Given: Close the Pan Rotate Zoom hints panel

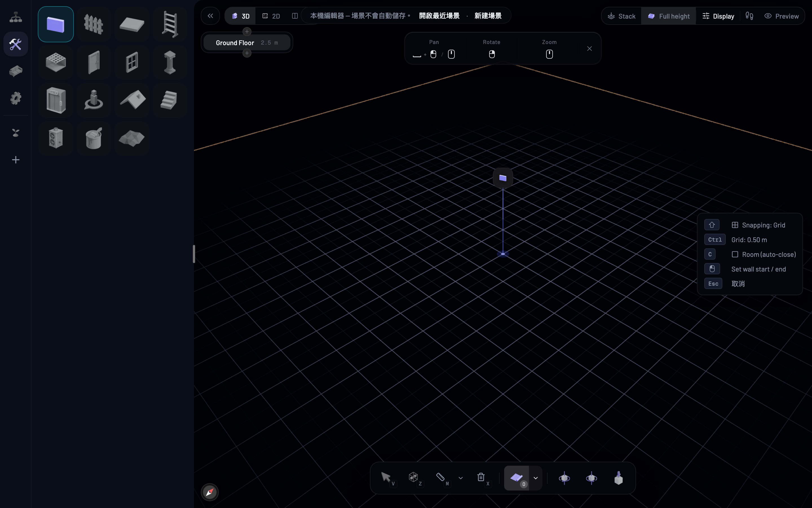Looking at the screenshot, I should 590,48.
